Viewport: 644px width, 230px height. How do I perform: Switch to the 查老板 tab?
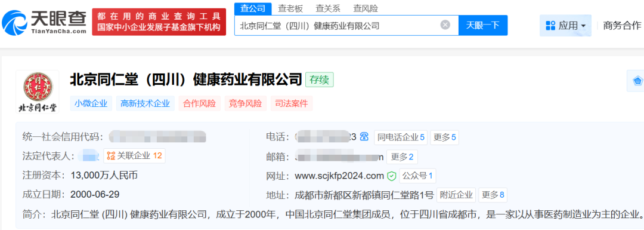(x=290, y=8)
